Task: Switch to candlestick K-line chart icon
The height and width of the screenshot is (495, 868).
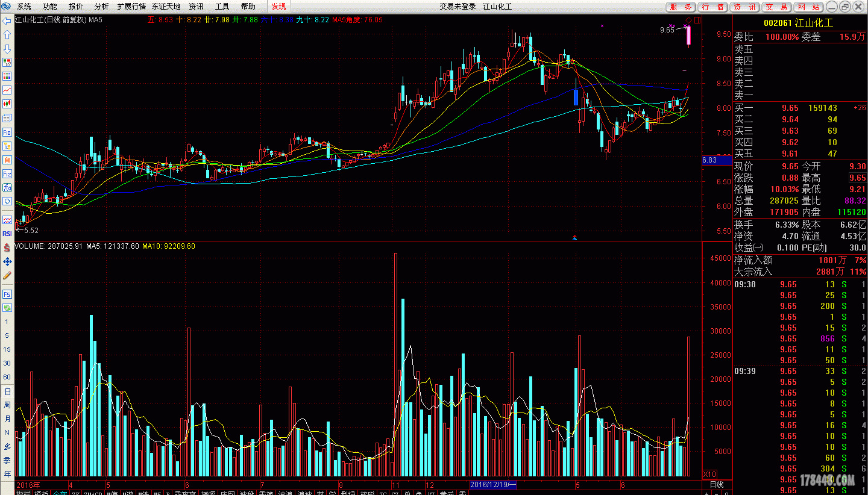Action: pos(7,104)
